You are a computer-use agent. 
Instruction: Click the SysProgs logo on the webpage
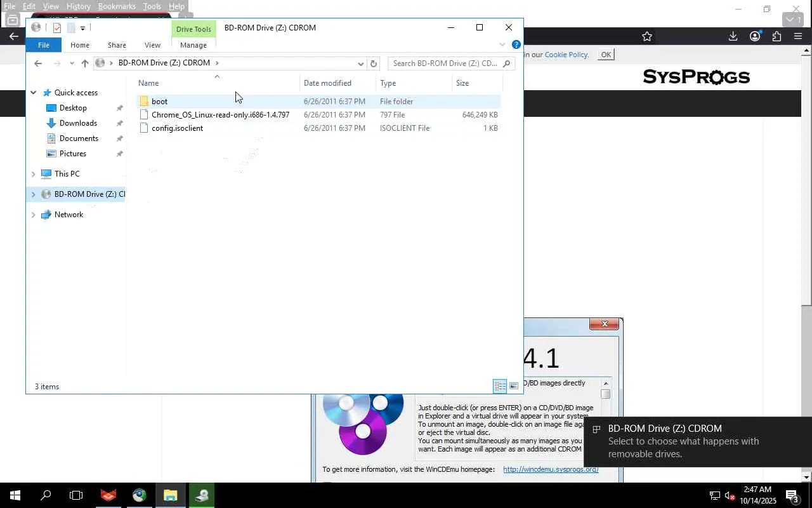tap(697, 77)
